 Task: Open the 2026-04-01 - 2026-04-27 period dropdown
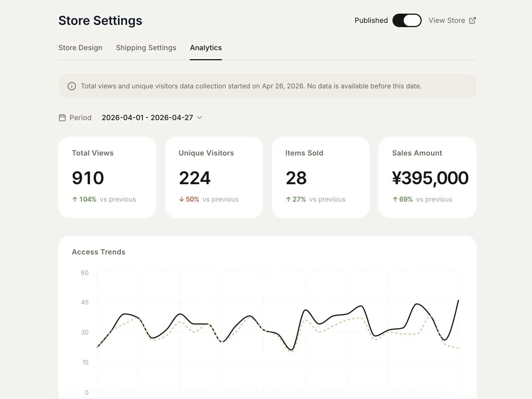[x=152, y=117]
